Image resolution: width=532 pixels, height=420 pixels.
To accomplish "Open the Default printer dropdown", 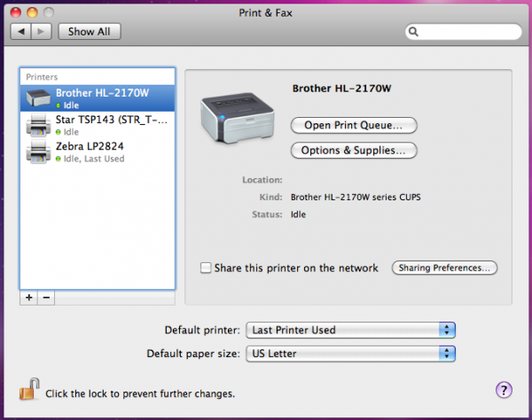I will click(350, 330).
